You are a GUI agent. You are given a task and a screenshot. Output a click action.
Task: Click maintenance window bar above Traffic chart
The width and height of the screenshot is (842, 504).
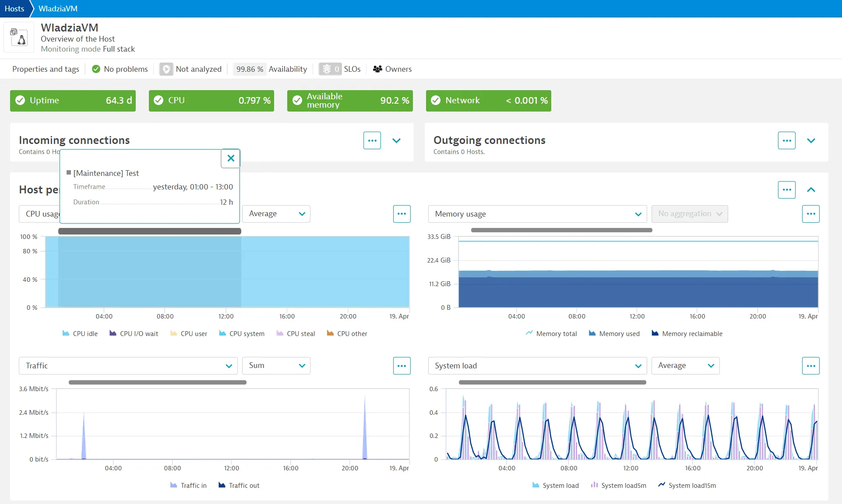(158, 382)
